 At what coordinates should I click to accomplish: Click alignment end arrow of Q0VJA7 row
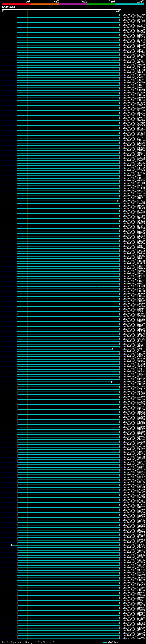(112, 349)
